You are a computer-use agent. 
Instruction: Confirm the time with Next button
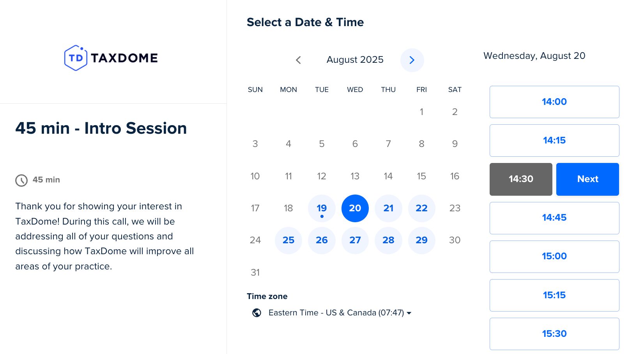tap(587, 179)
